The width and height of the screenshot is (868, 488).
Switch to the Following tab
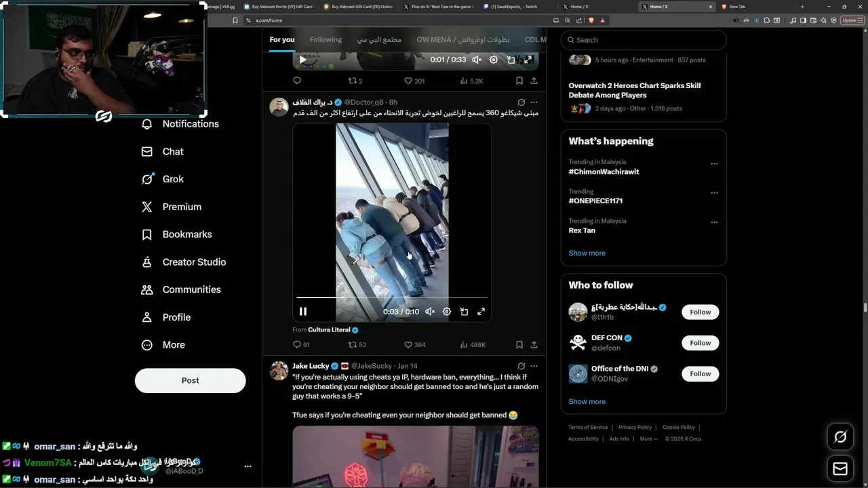pos(325,39)
